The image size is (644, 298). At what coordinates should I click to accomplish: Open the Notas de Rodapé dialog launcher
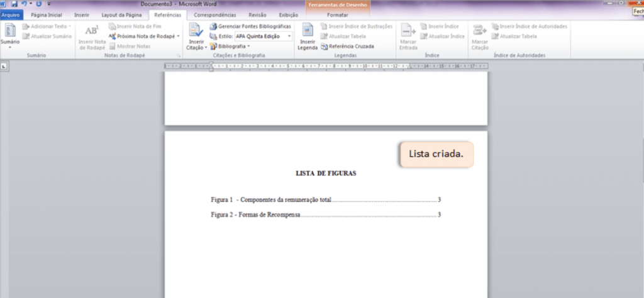click(x=179, y=56)
